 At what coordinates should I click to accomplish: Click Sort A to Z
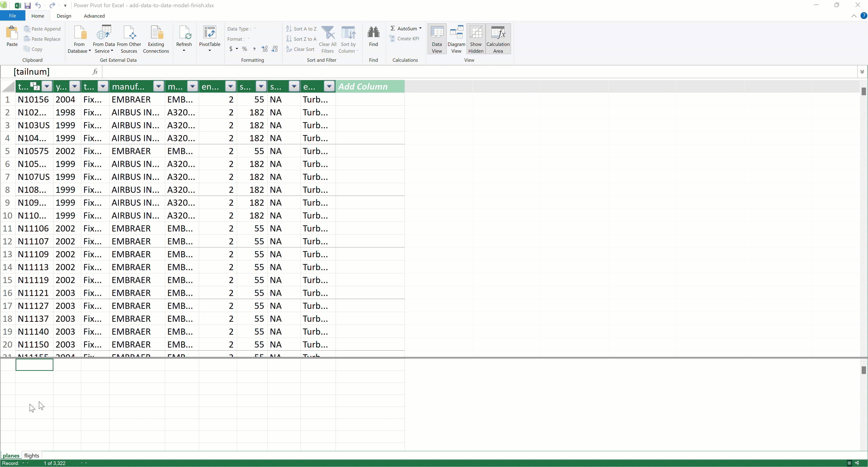[x=301, y=29]
